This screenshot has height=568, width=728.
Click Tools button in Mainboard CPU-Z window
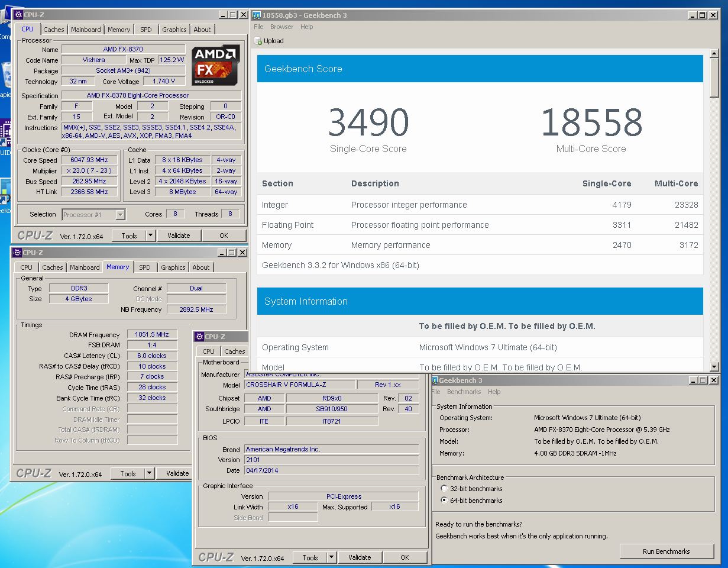pos(310,557)
